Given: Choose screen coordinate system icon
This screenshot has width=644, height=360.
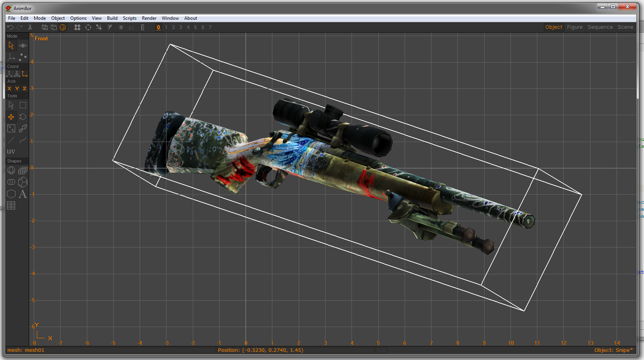Looking at the screenshot, I should (24, 74).
